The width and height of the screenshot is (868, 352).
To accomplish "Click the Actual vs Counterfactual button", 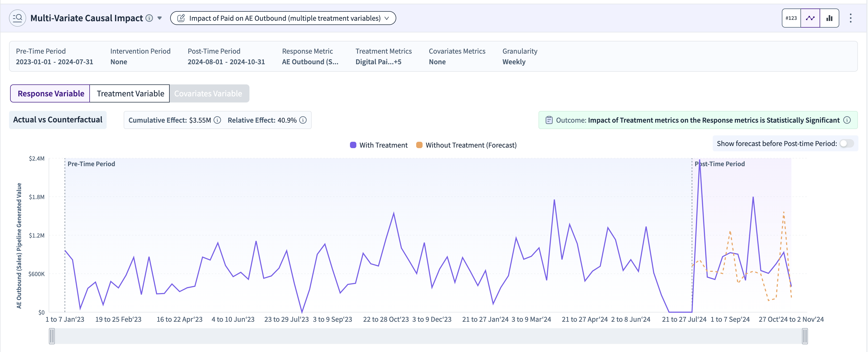I will point(58,120).
